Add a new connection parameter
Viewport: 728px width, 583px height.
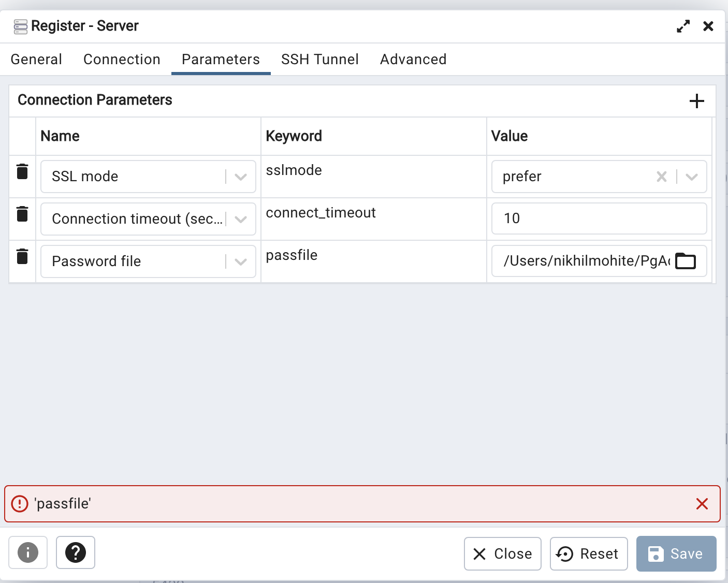pyautogui.click(x=697, y=101)
